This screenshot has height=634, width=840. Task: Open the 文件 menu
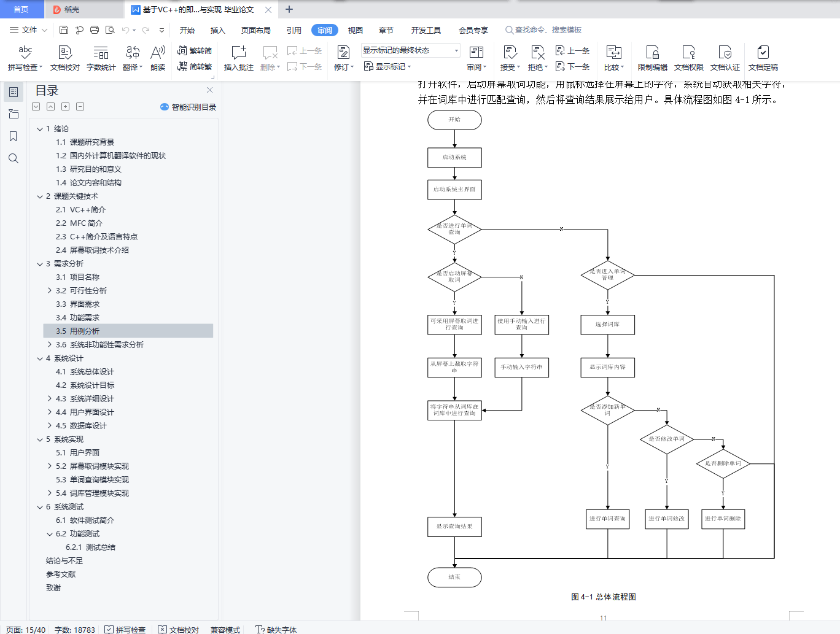pos(28,30)
